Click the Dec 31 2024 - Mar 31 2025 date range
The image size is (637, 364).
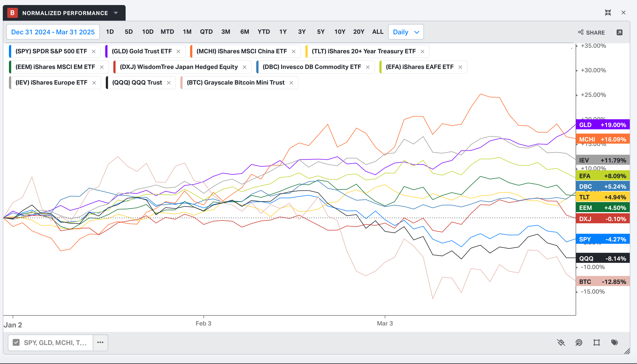coord(53,32)
